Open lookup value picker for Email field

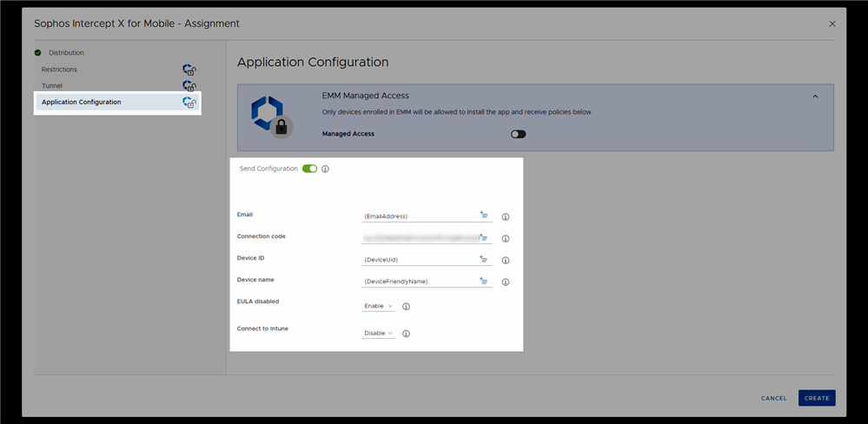483,215
